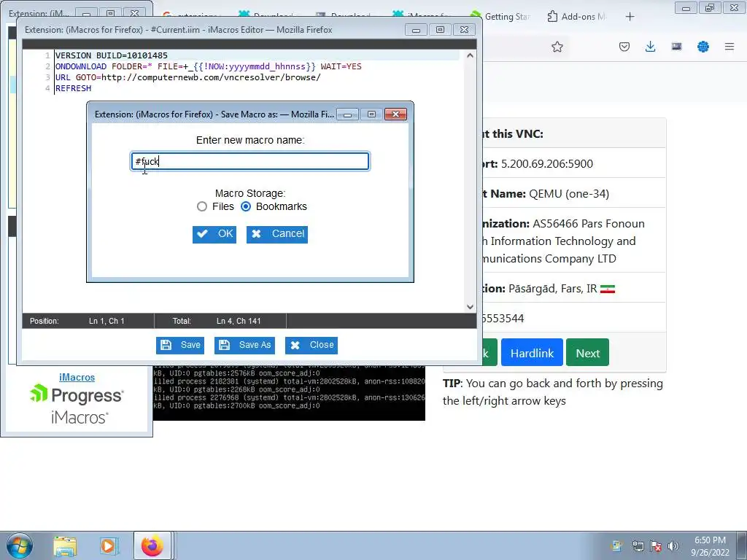Viewport: 747px width, 560px height.
Task: Click the new macro name field
Action: [250, 161]
